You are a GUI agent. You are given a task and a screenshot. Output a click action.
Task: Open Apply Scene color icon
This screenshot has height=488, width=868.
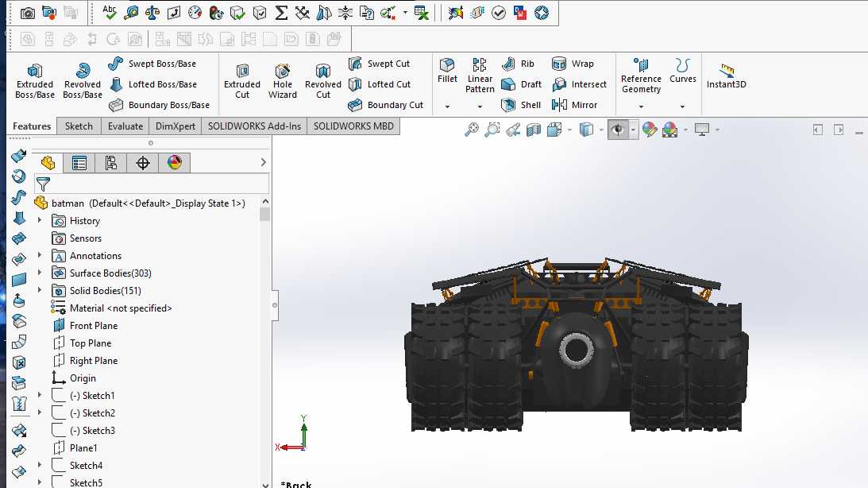669,130
